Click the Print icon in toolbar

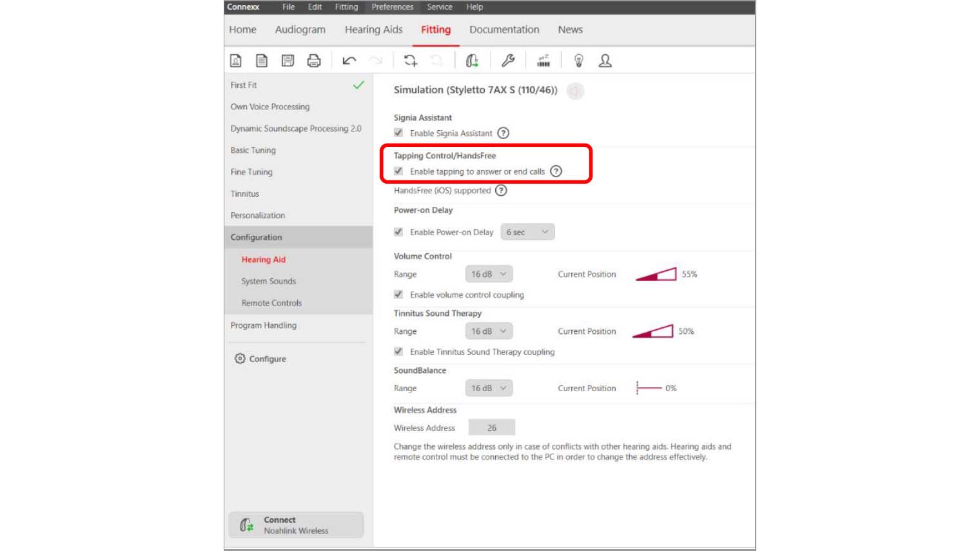pyautogui.click(x=314, y=61)
